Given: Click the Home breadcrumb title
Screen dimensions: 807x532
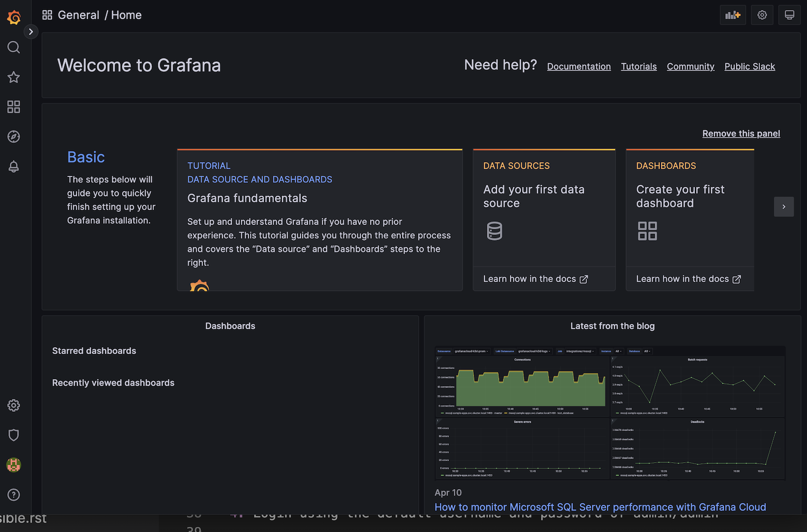Looking at the screenshot, I should [126, 15].
